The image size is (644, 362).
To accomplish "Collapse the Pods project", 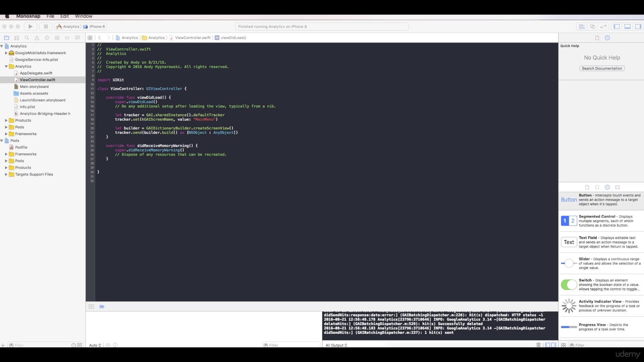I will (x=2, y=140).
